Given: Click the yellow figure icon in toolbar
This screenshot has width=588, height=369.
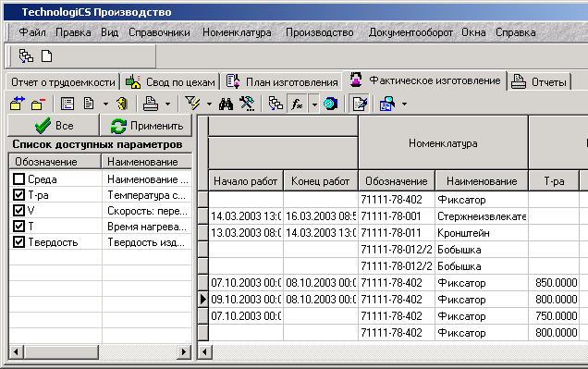Looking at the screenshot, I should 122,104.
